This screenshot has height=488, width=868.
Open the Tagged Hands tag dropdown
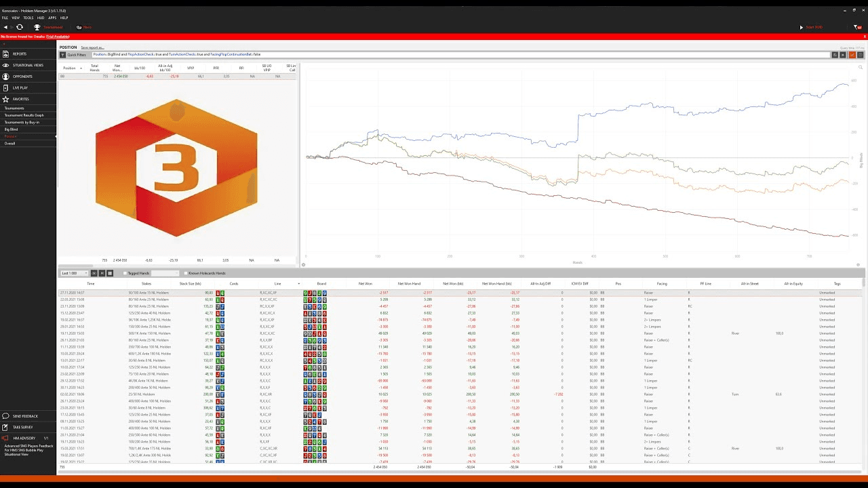coord(165,273)
